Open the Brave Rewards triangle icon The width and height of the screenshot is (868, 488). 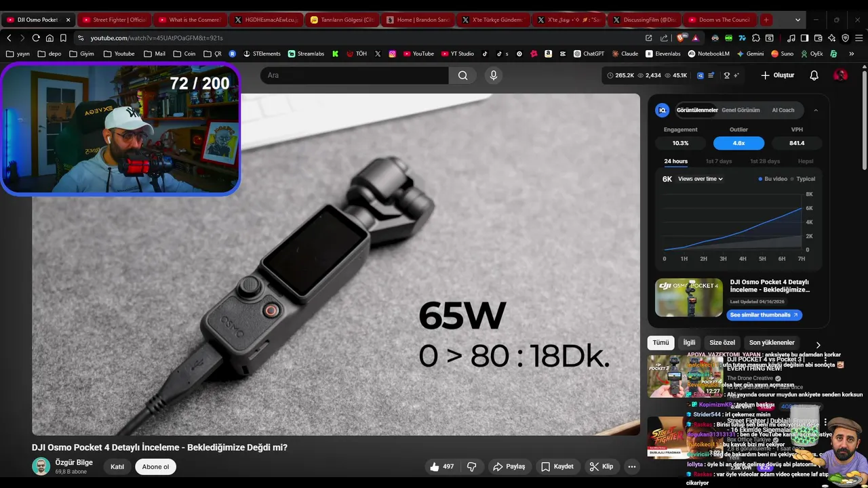tap(695, 38)
